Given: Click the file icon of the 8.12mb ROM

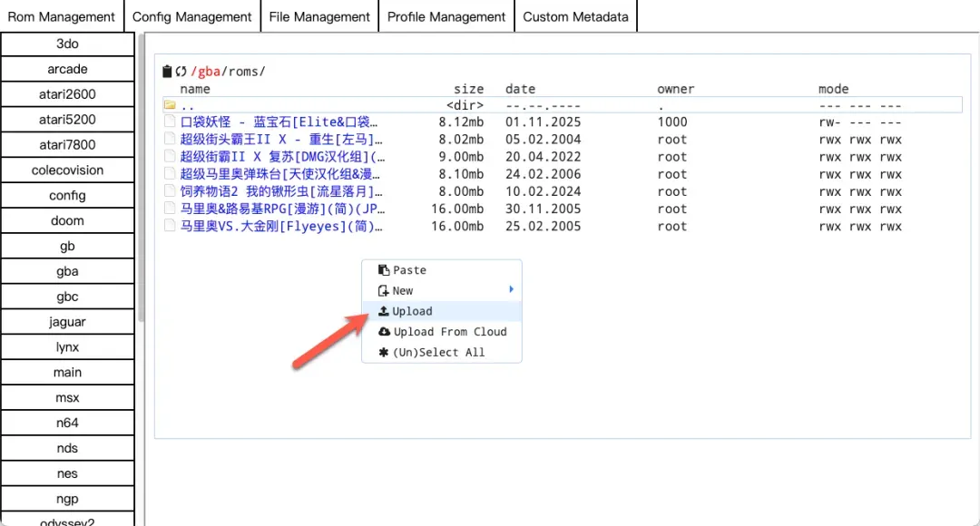Looking at the screenshot, I should click(x=169, y=122).
